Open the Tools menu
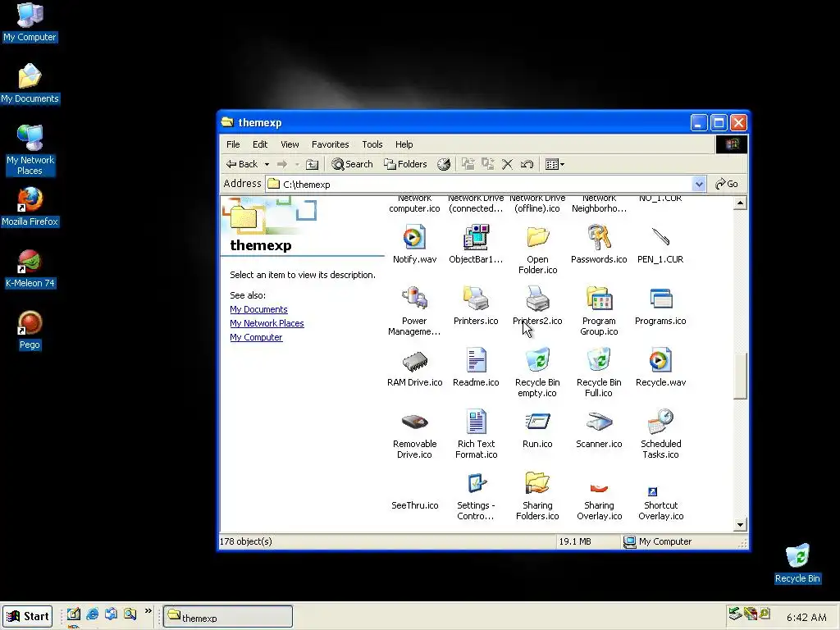Viewport: 840px width, 630px height. [372, 144]
